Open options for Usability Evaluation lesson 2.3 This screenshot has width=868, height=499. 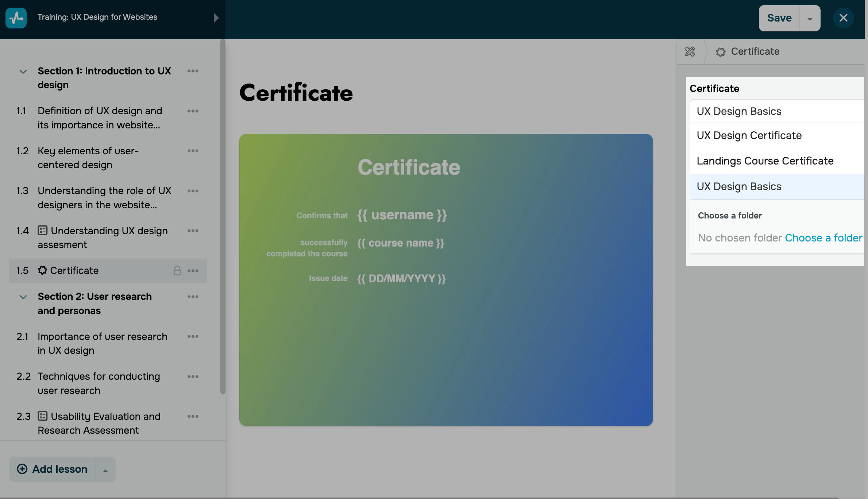coord(193,416)
